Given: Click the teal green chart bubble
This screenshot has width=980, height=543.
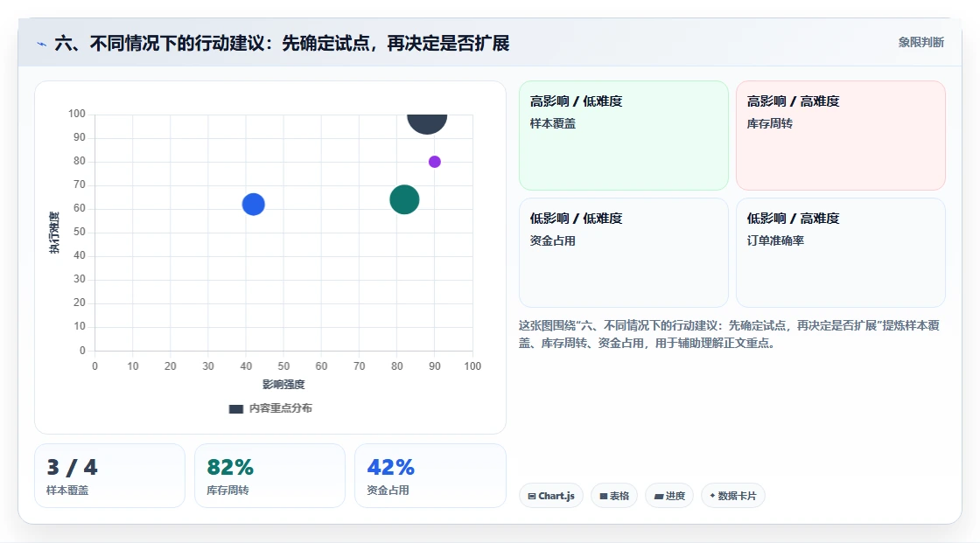Looking at the screenshot, I should pyautogui.click(x=404, y=200).
